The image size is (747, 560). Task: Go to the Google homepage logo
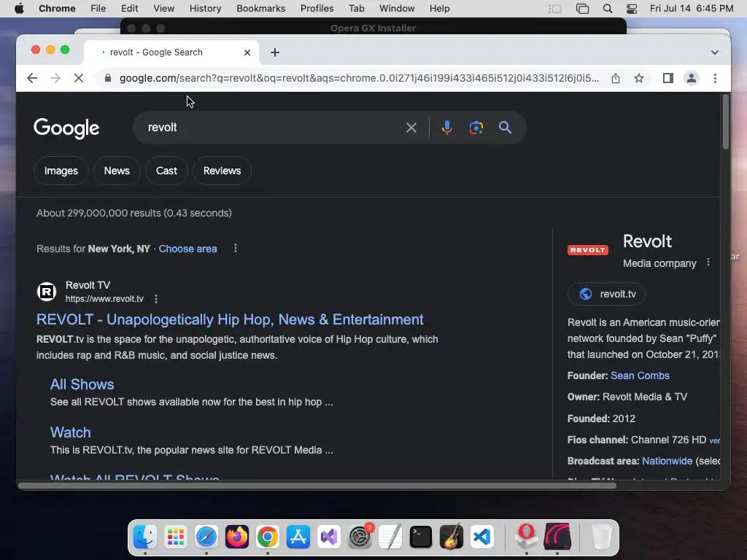point(66,128)
